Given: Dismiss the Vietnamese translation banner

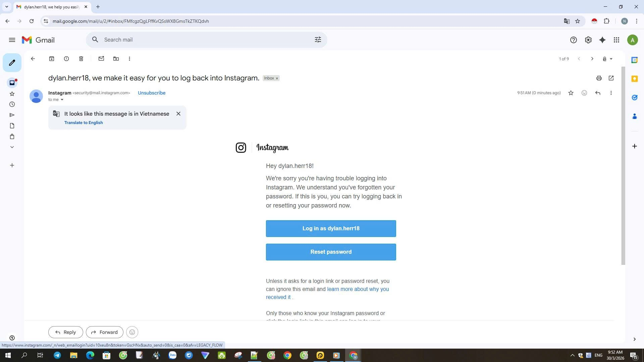Looking at the screenshot, I should click(x=178, y=114).
